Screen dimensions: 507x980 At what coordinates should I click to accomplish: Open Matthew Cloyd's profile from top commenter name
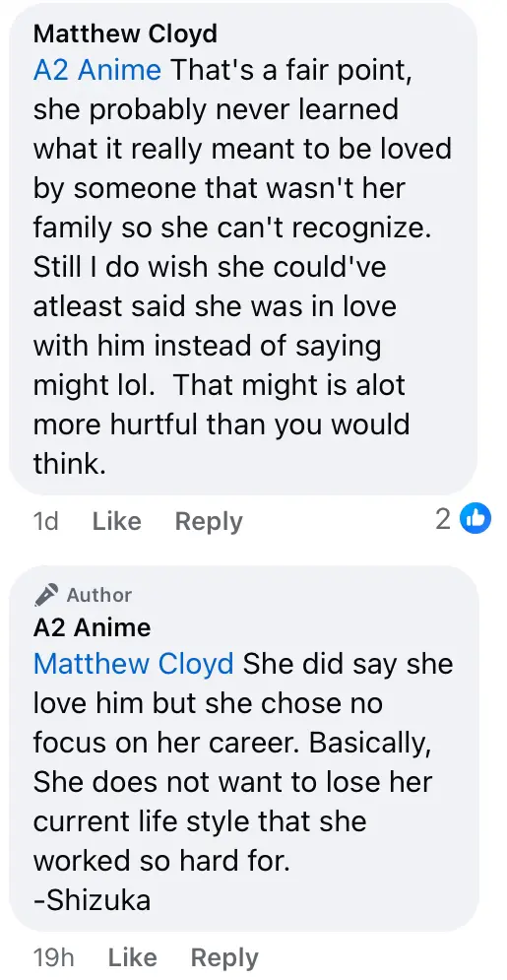click(125, 33)
